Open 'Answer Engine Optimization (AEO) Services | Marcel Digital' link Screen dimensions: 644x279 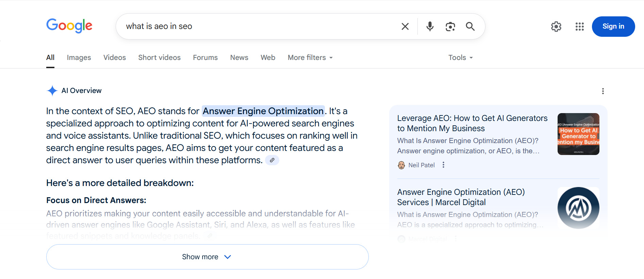[x=461, y=197]
